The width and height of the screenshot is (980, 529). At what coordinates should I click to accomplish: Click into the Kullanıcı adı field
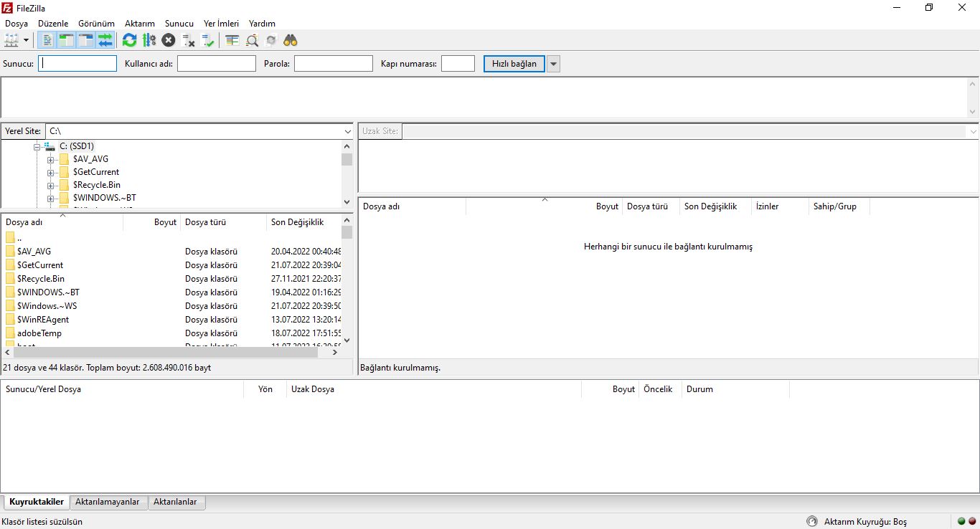[217, 64]
